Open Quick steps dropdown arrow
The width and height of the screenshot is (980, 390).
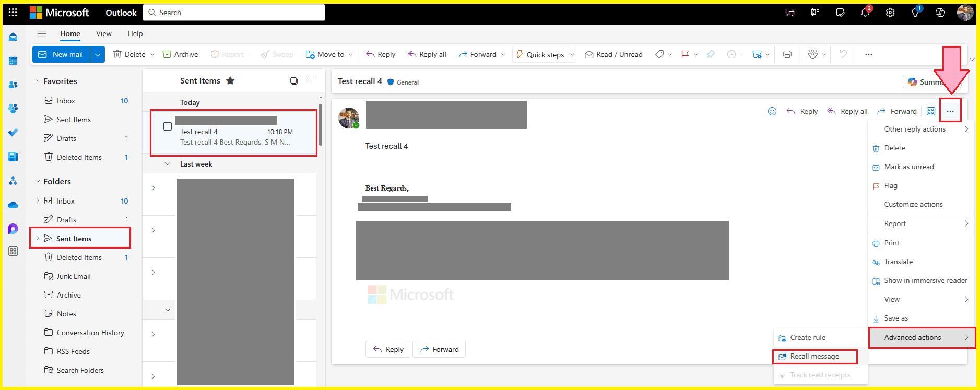coord(572,54)
